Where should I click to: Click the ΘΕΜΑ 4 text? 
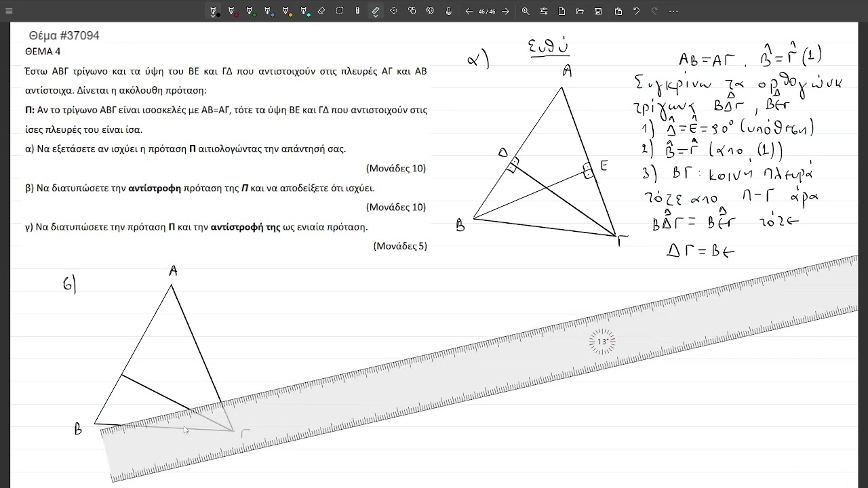pyautogui.click(x=43, y=52)
